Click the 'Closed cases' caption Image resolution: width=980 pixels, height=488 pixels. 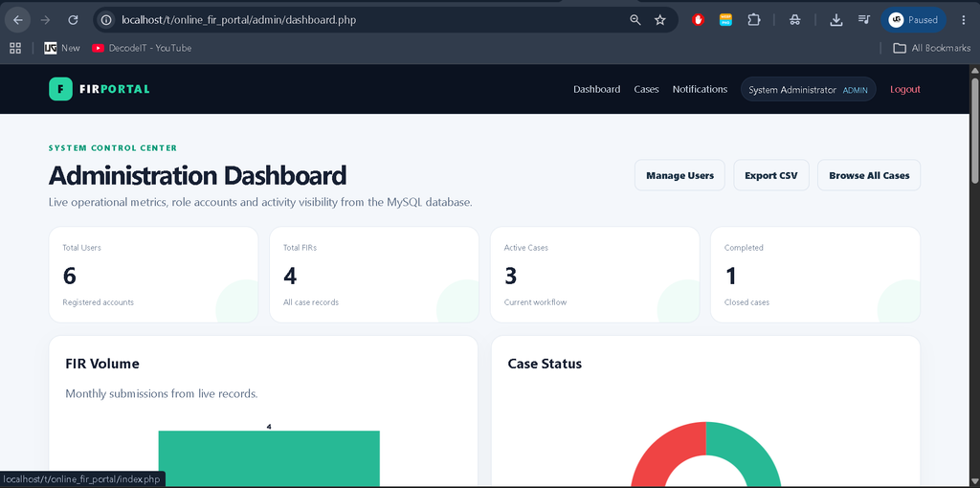[746, 302]
